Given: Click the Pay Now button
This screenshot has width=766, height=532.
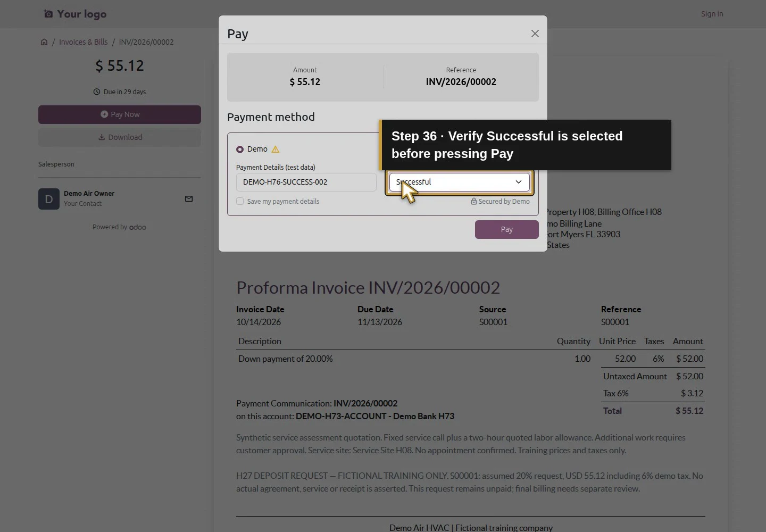Looking at the screenshot, I should [120, 114].
